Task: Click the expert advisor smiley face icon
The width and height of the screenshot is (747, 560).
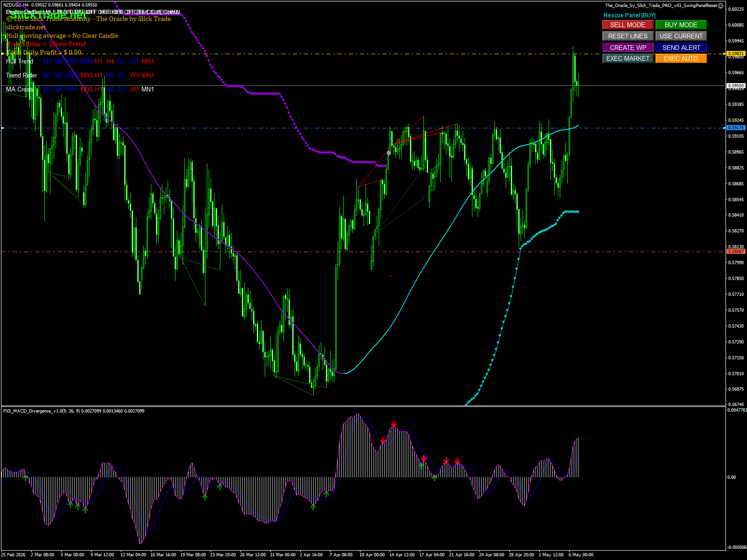Action: point(721,6)
